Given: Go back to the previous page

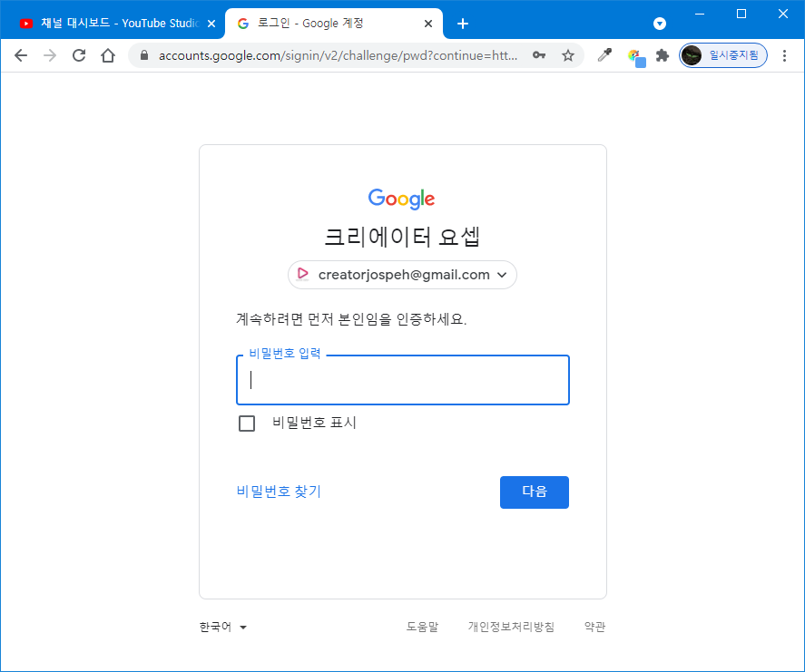Looking at the screenshot, I should point(21,55).
